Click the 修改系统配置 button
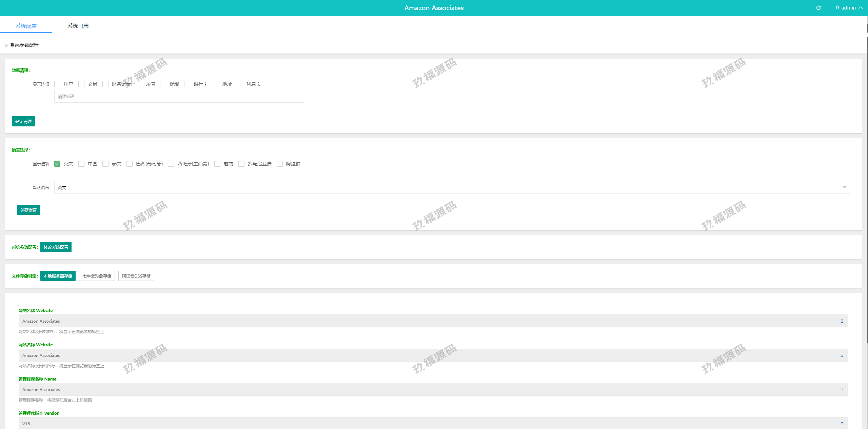Image resolution: width=868 pixels, height=429 pixels. coord(56,247)
